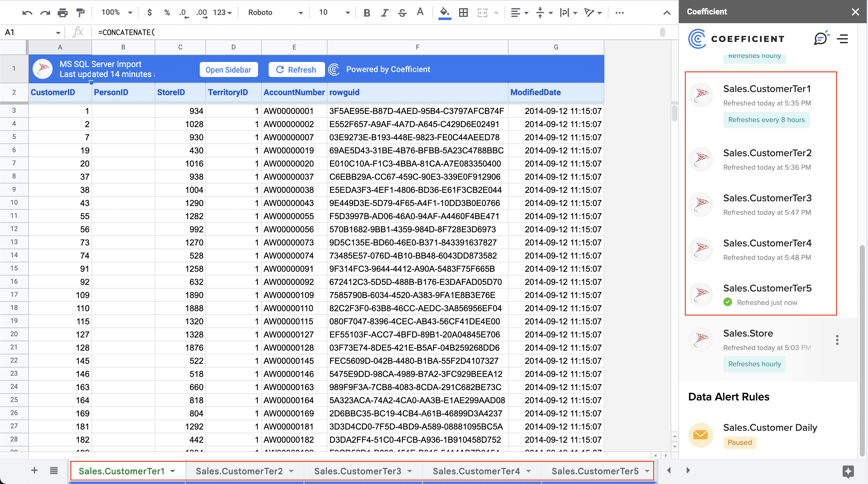Click the merge cells icon
The width and height of the screenshot is (868, 484).
coord(483,13)
